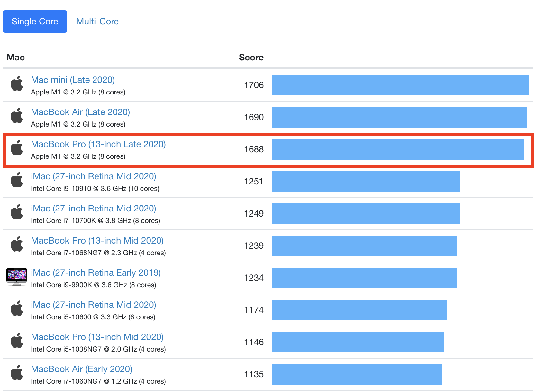Open the iMac (27-inch Retina Early 2019) link
The image size is (537, 392).
click(x=96, y=273)
